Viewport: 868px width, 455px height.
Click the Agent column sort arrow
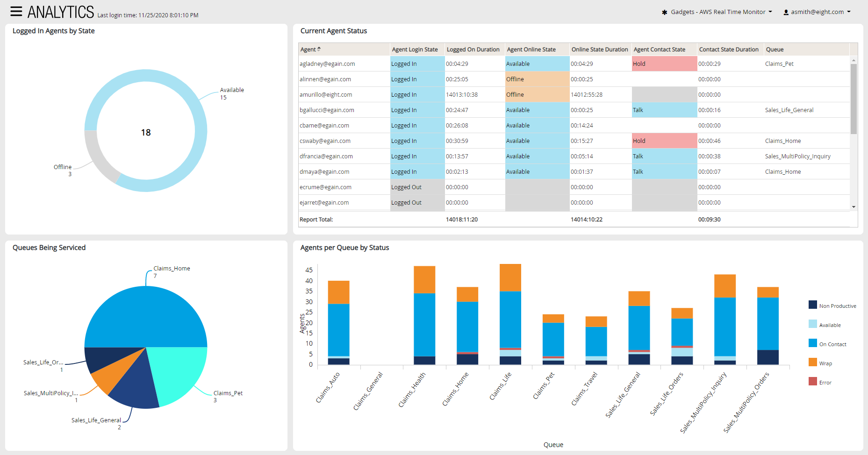[x=319, y=49]
